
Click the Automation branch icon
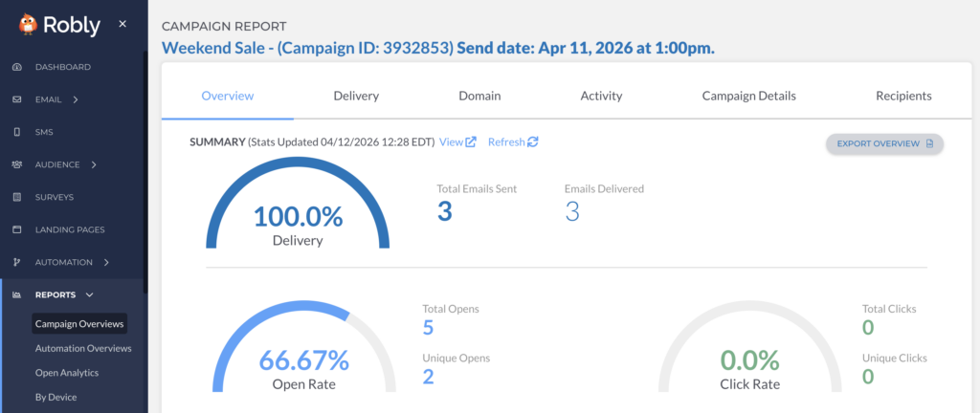coord(17,262)
